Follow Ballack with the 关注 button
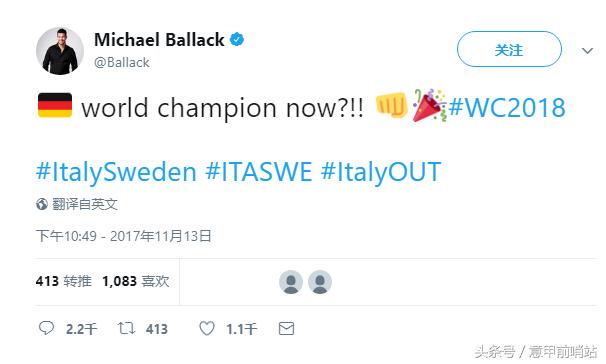The height and width of the screenshot is (364, 606). click(509, 49)
